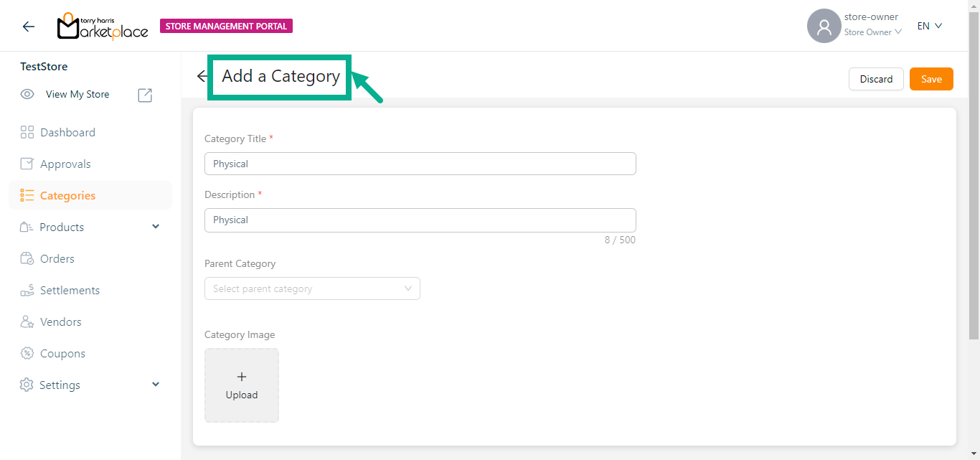Click the Category Title input field
Image resolution: width=980 pixels, height=460 pixels.
(x=420, y=164)
